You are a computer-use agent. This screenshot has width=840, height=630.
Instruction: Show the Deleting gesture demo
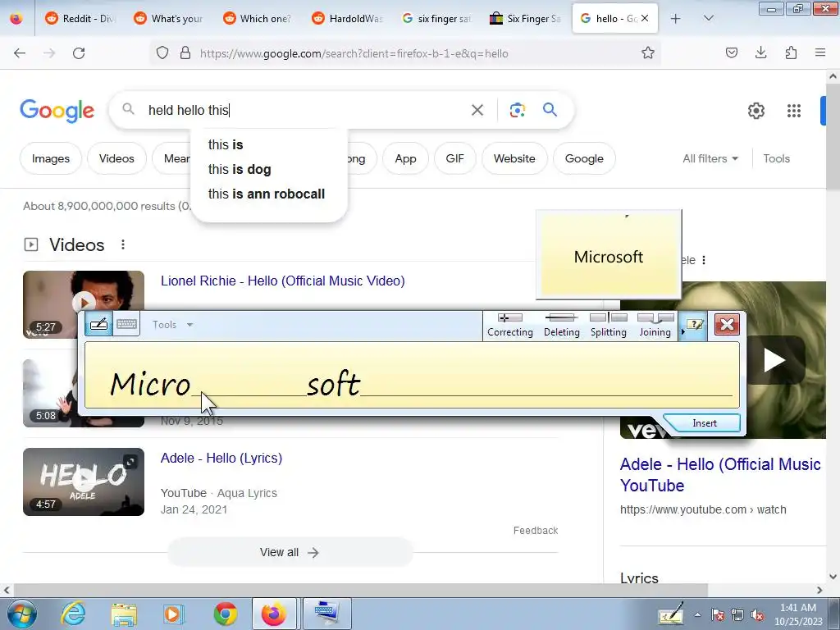point(561,326)
